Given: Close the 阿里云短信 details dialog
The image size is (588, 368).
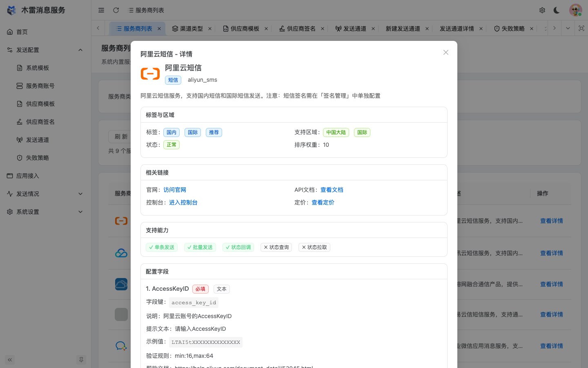Looking at the screenshot, I should [x=446, y=52].
